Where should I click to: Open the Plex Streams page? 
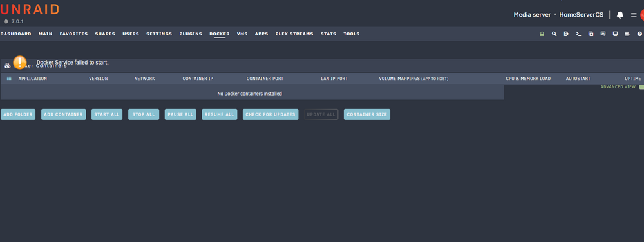294,34
